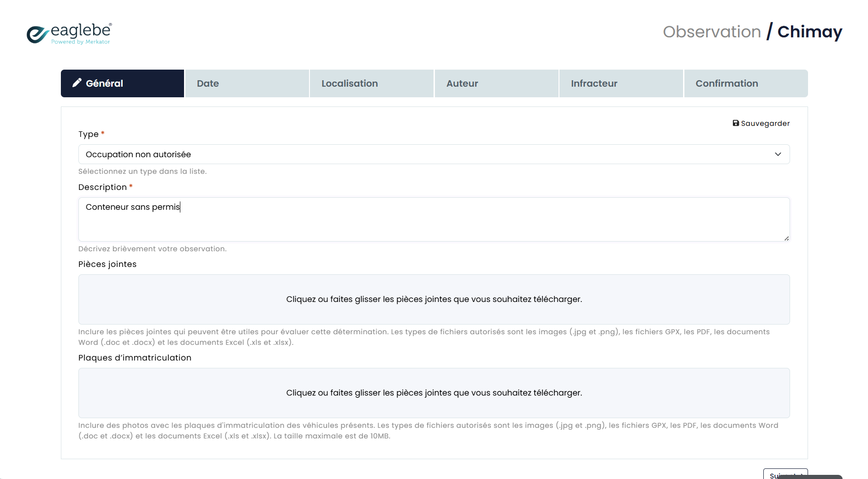
Task: Go to the Localisation tab
Action: point(372,83)
